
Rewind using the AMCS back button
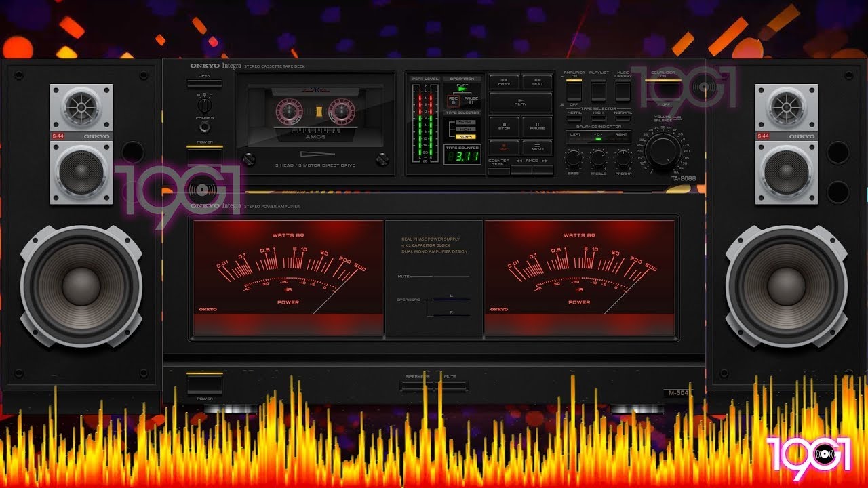521,170
